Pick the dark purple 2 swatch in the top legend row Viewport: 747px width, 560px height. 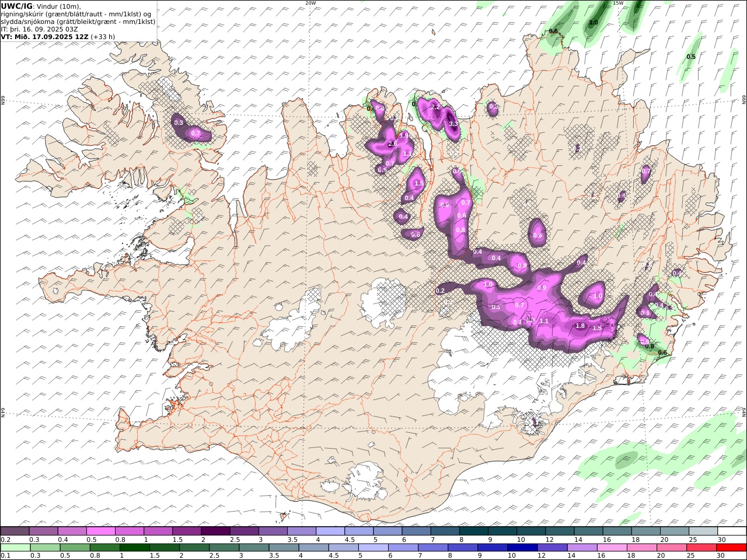tap(215, 531)
